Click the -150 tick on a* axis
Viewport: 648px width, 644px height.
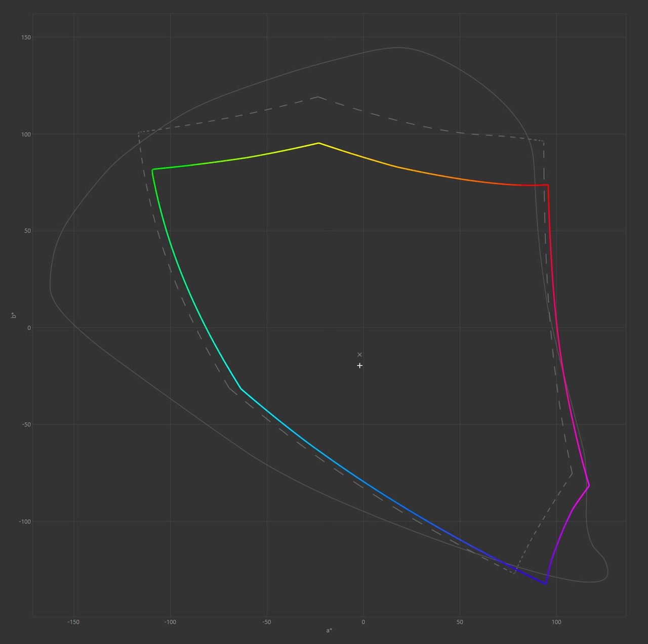click(73, 622)
